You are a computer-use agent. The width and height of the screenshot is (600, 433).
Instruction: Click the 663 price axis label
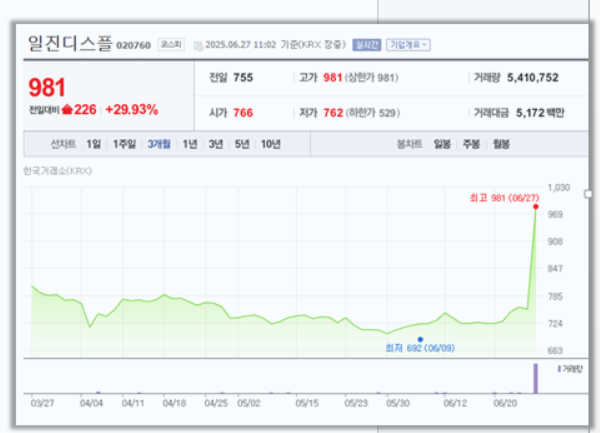(555, 350)
